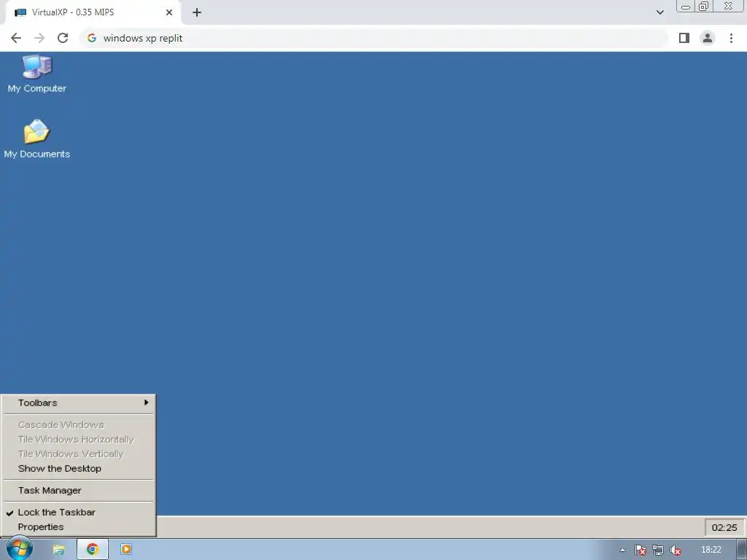Select the VirtualXP browser tab
The width and height of the screenshot is (747, 560).
tap(93, 12)
